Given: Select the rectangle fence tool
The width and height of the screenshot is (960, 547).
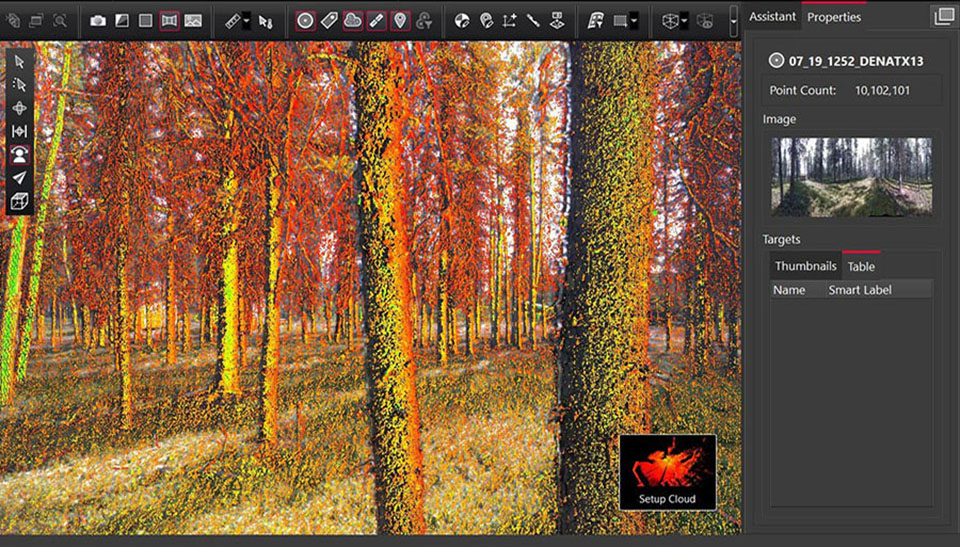Looking at the screenshot, I should click(x=620, y=21).
